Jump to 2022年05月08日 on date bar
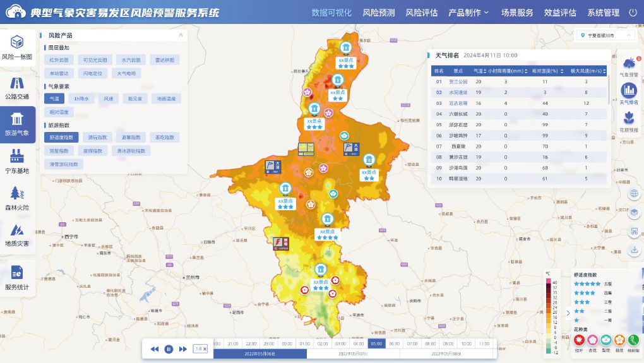 (446, 354)
